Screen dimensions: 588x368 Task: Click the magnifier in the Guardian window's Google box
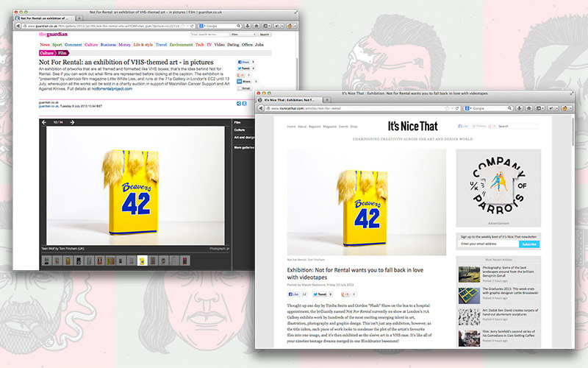(238, 26)
